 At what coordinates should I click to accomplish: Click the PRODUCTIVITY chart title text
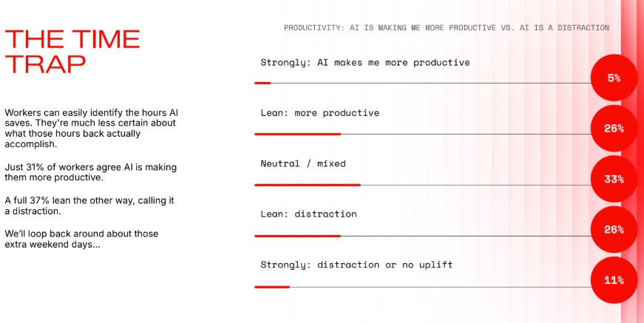pyautogui.click(x=447, y=28)
